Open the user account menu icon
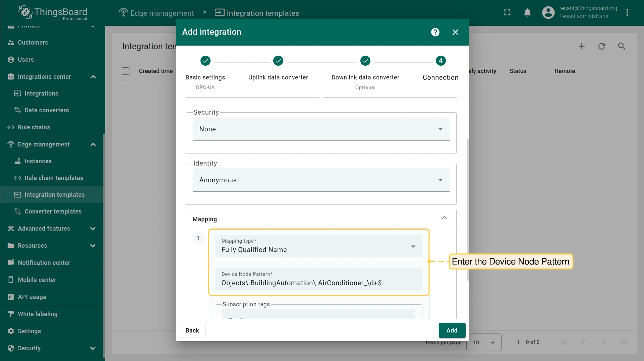The height and width of the screenshot is (361, 644). pyautogui.click(x=548, y=13)
